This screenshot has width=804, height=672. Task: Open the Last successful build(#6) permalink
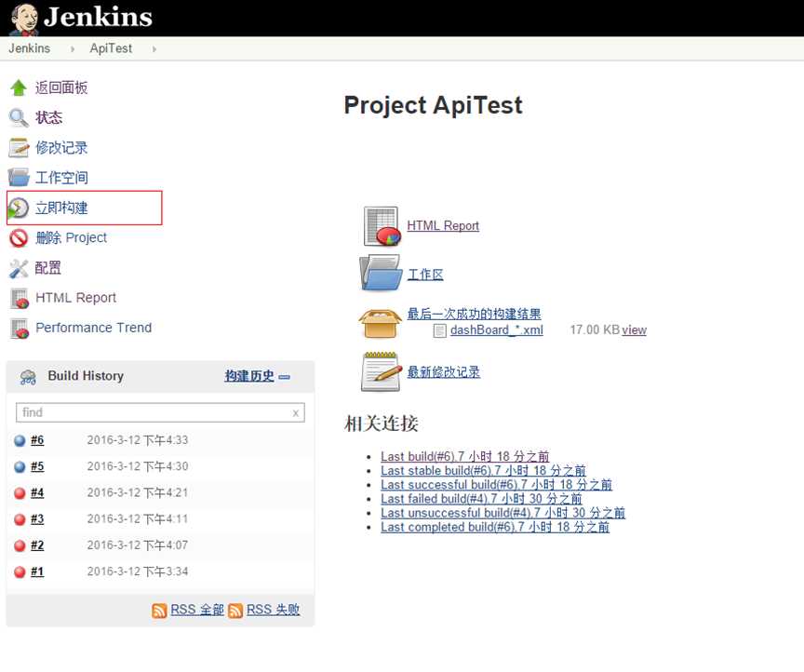coord(496,485)
